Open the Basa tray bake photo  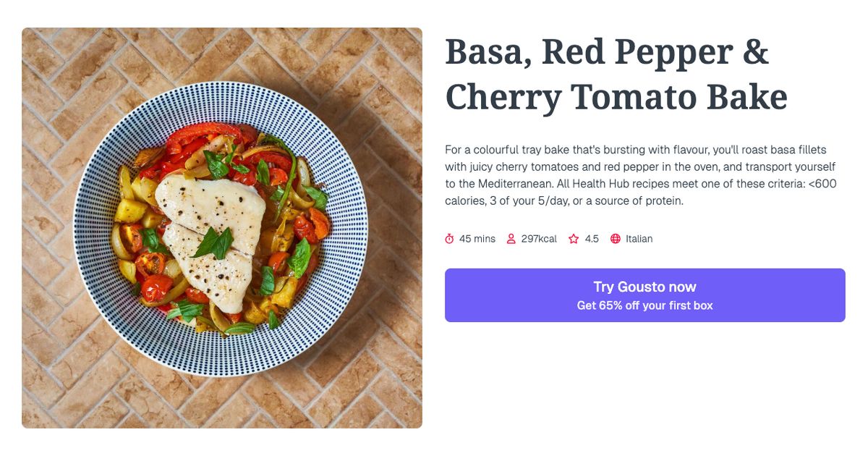click(x=221, y=227)
